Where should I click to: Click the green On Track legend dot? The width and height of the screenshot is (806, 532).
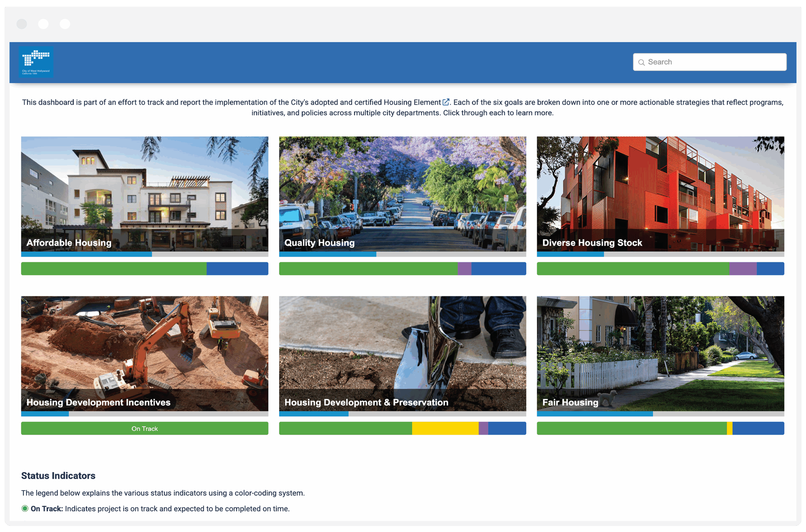[25, 508]
